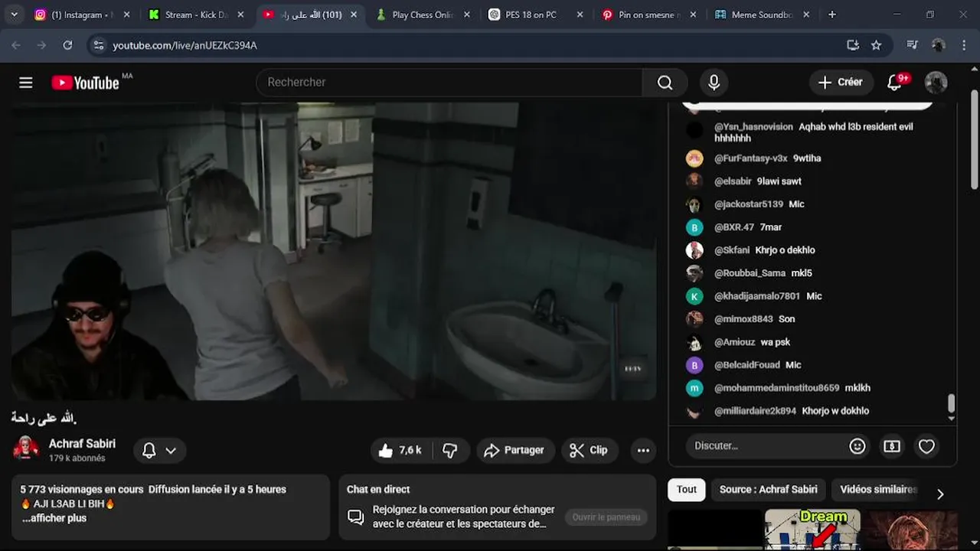Open media controls icon in Chrome toolbar
The height and width of the screenshot is (551, 980).
tap(912, 45)
